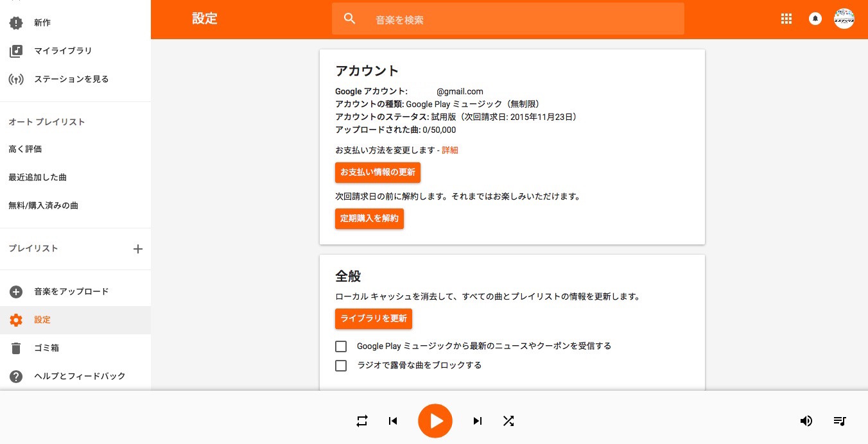Click the orange play button
The image size is (868, 444).
tap(435, 421)
